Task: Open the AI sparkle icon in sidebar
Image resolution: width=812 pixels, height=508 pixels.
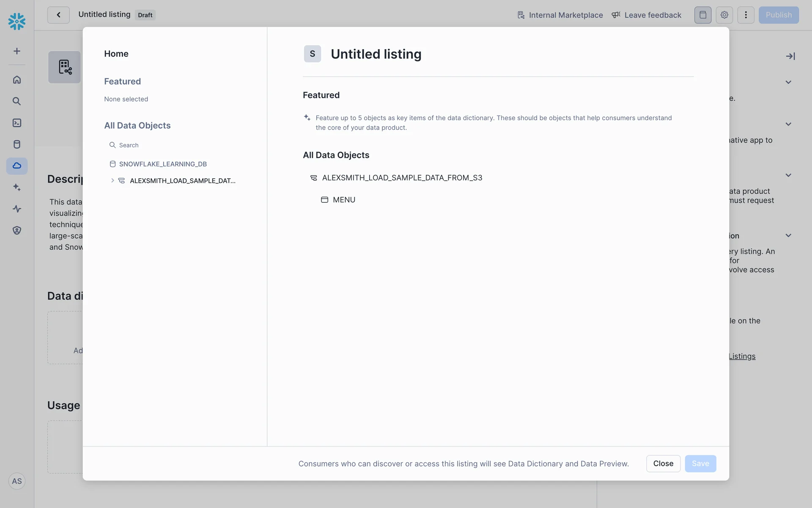Action: pos(17,187)
